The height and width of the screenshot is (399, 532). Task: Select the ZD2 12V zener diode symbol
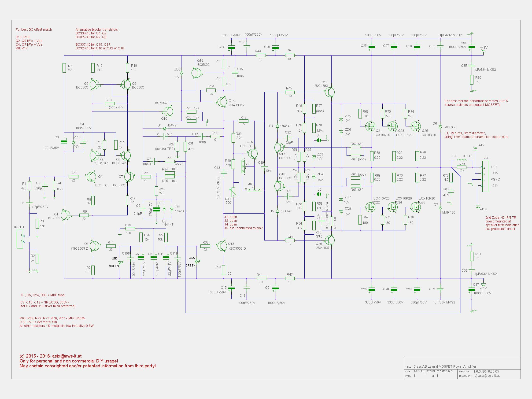pyautogui.click(x=181, y=73)
